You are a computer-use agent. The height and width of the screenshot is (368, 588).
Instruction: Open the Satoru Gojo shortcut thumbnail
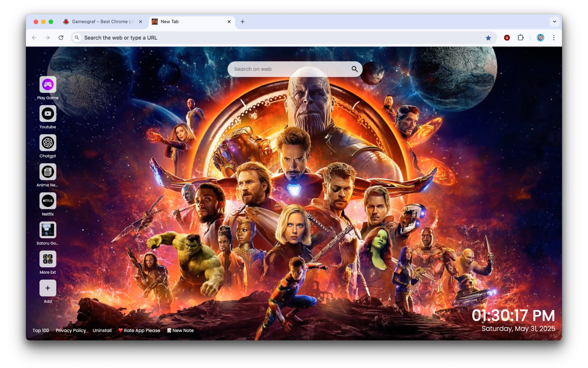pyautogui.click(x=48, y=230)
